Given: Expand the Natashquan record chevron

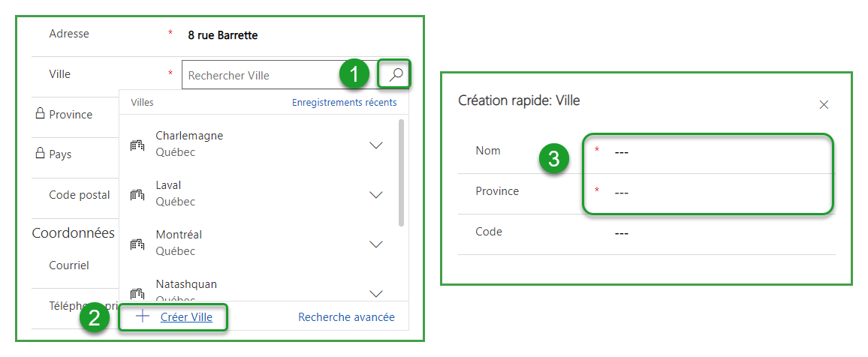Looking at the screenshot, I should (x=377, y=292).
